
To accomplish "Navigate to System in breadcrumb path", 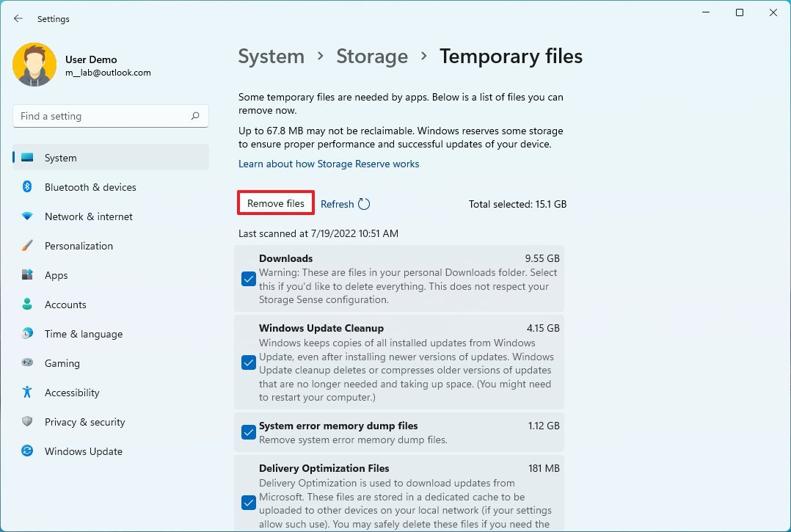I will point(271,57).
